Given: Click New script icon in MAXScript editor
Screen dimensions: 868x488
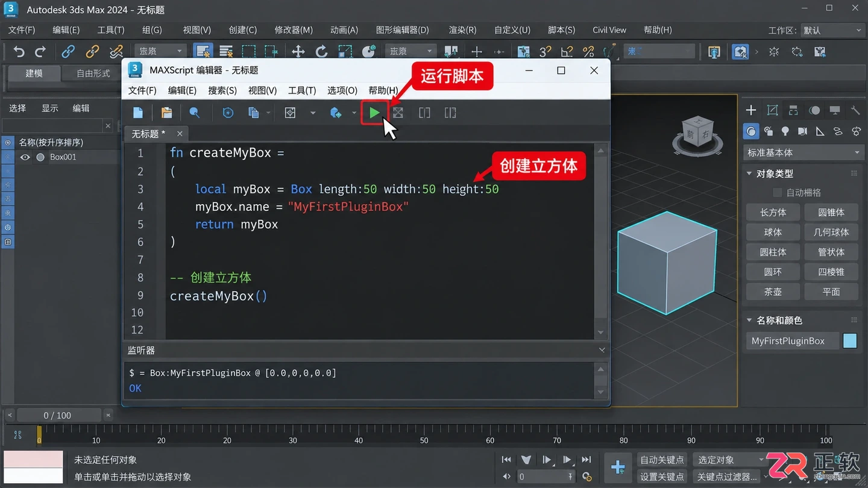Looking at the screenshot, I should point(138,113).
